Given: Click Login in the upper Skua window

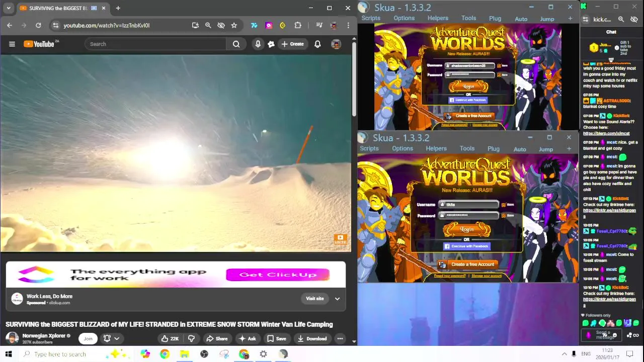Looking at the screenshot, I should (x=468, y=86).
